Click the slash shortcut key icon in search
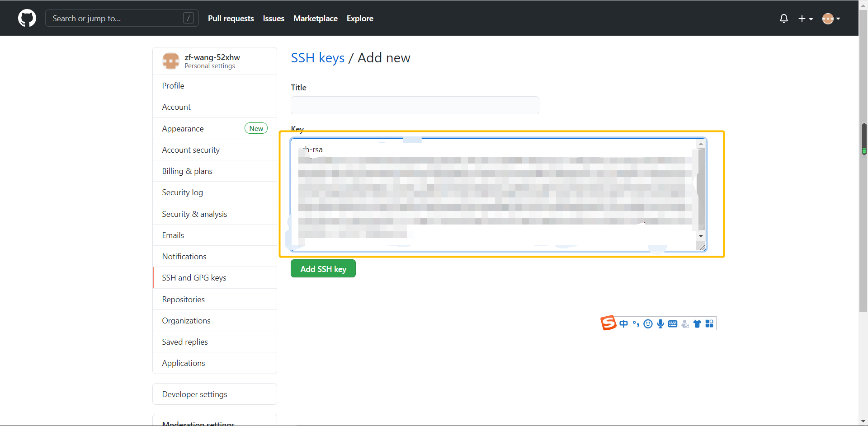 pyautogui.click(x=189, y=18)
